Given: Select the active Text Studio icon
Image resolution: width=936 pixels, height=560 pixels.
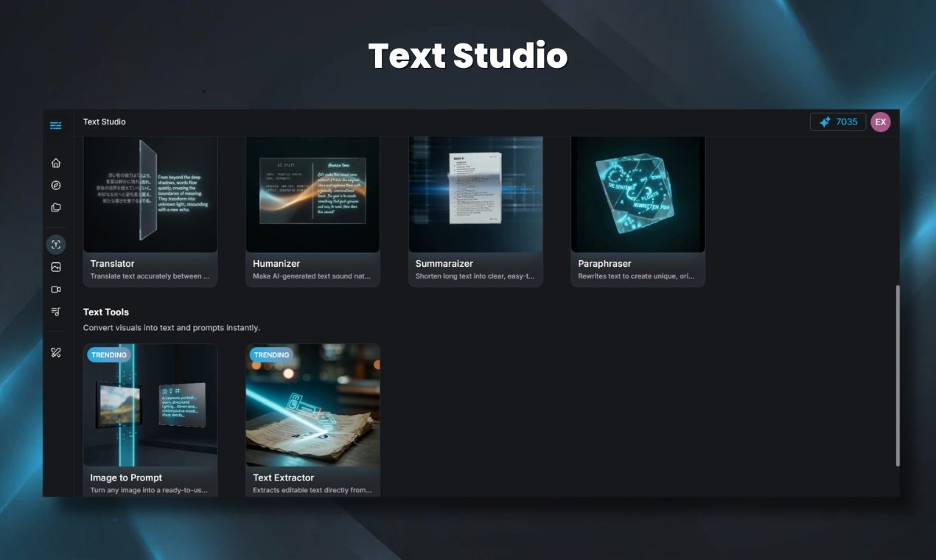Looking at the screenshot, I should point(55,244).
